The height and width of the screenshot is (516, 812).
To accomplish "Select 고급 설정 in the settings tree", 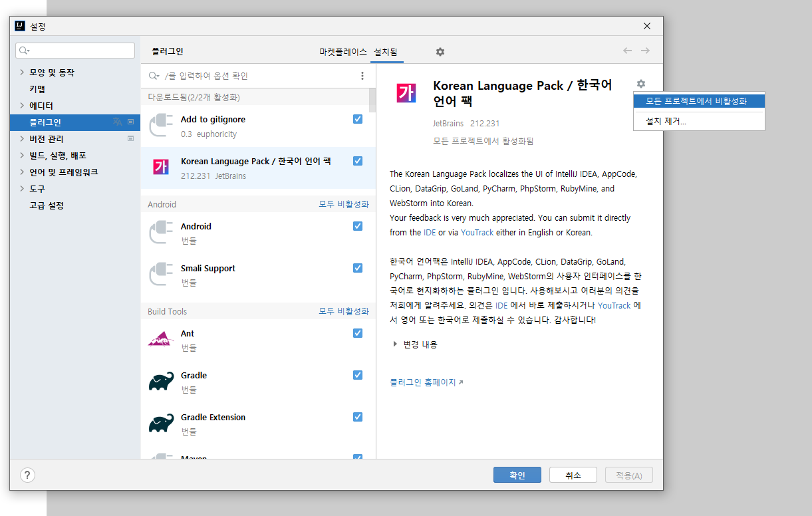I will click(x=47, y=205).
